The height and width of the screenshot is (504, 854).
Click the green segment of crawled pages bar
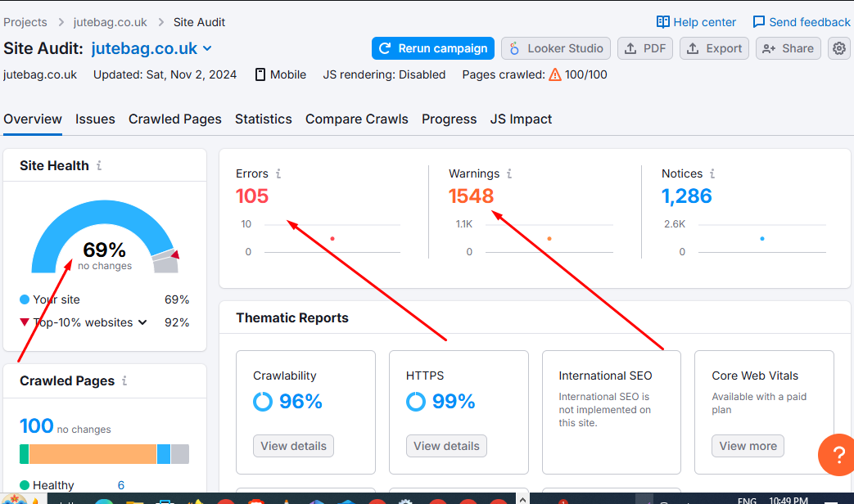tap(24, 454)
